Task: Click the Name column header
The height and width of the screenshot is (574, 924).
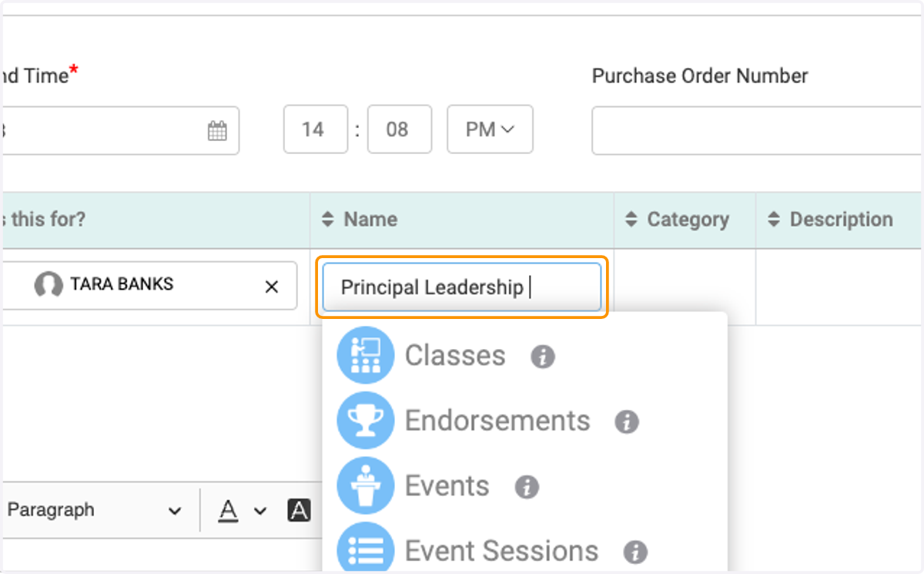Action: point(462,220)
